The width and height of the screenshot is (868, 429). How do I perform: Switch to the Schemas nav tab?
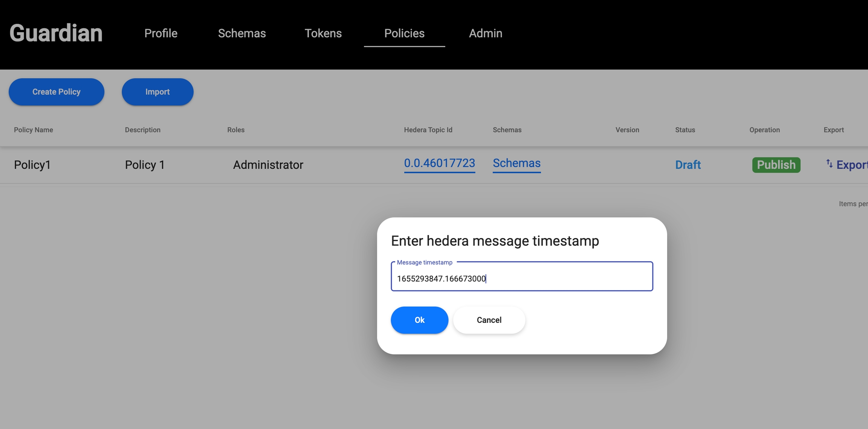tap(242, 33)
